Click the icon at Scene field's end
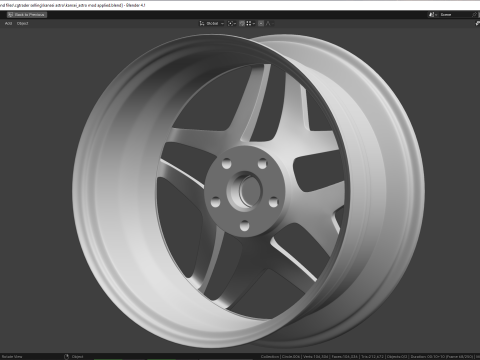The width and height of the screenshot is (480, 360). click(x=475, y=15)
